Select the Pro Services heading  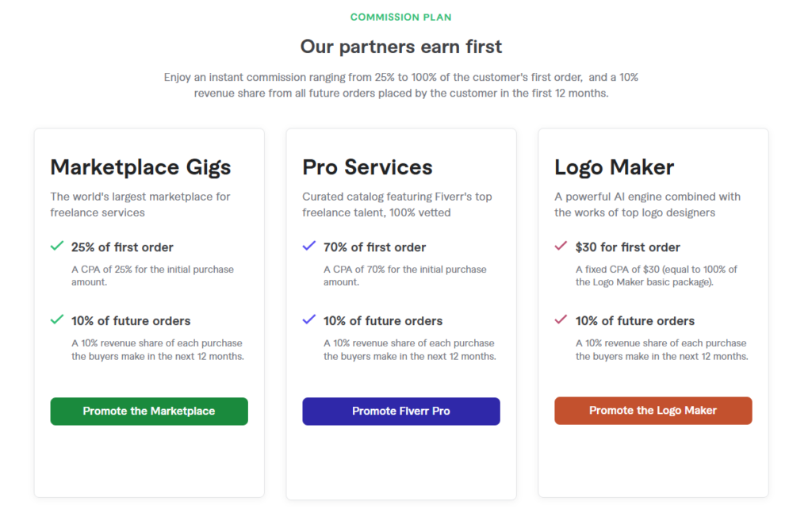click(x=367, y=167)
